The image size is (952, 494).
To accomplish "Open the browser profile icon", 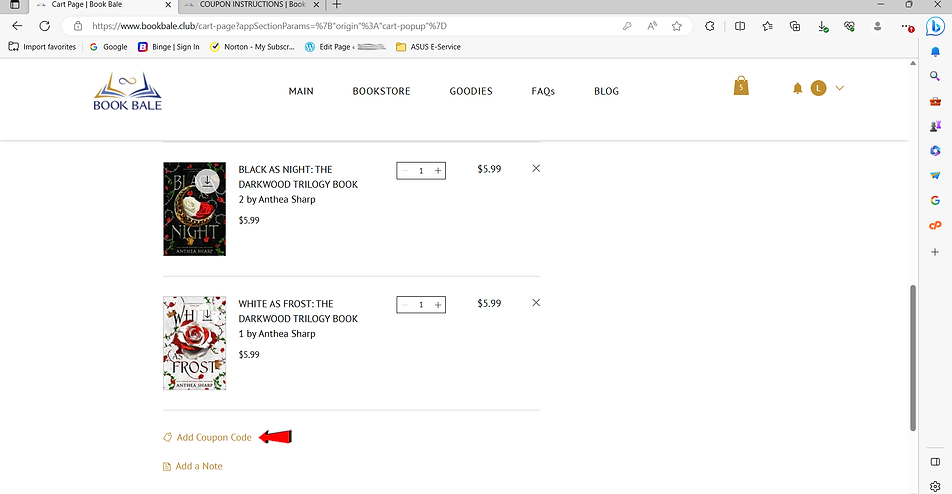I will (x=877, y=26).
